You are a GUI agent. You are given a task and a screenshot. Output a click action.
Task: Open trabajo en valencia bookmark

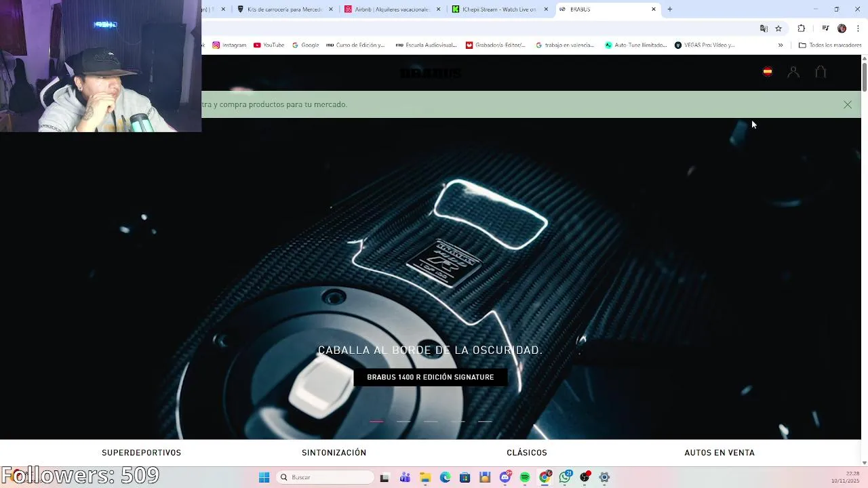pyautogui.click(x=565, y=45)
